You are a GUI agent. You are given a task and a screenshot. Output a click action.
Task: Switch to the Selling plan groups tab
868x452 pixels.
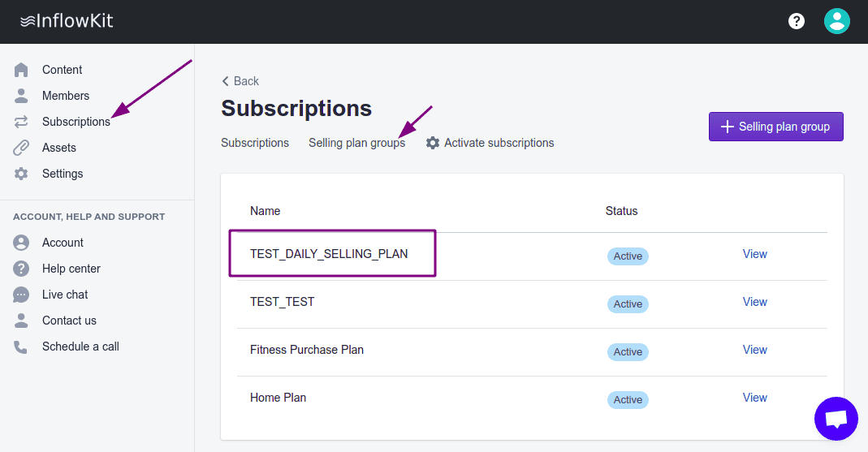(356, 143)
